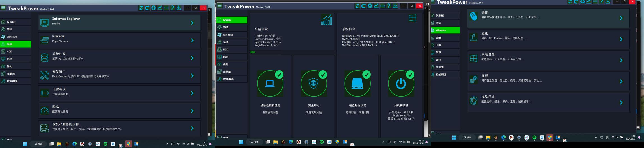Click Start button on taskbar under 系统 window

[x=25, y=144]
